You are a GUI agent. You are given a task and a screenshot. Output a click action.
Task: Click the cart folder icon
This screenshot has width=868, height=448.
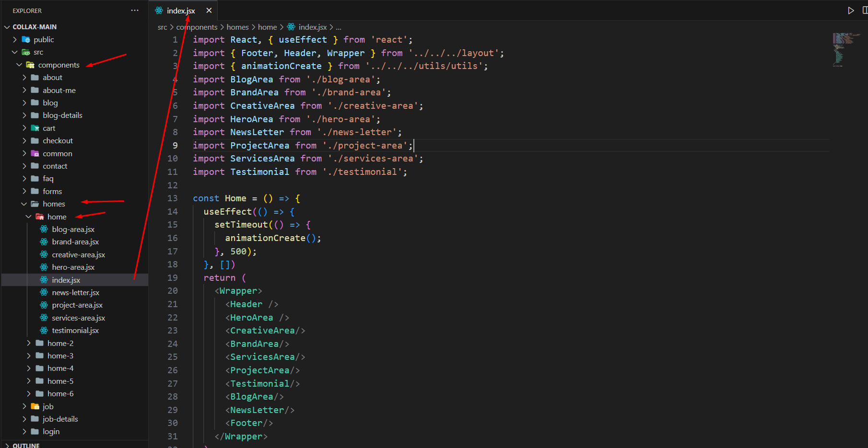click(35, 128)
